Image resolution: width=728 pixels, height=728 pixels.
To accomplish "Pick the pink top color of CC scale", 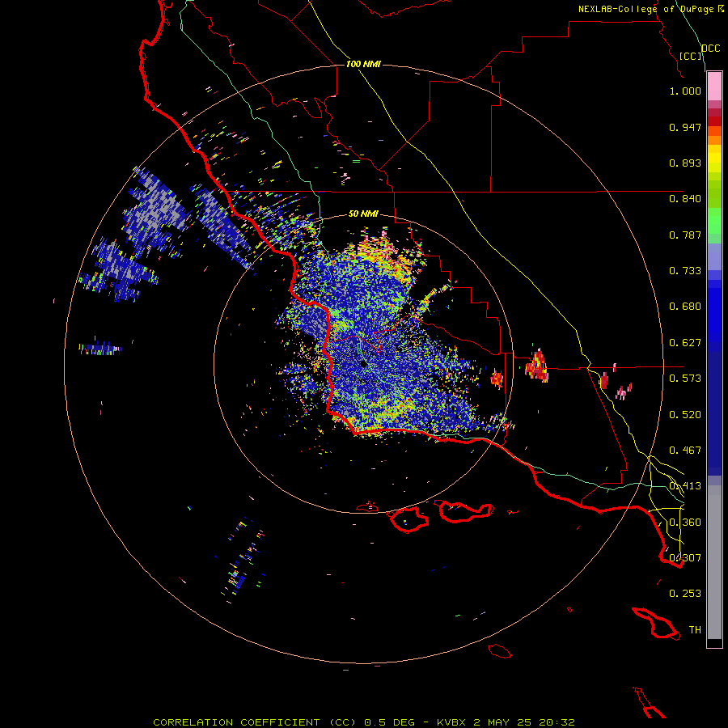I will tap(714, 87).
